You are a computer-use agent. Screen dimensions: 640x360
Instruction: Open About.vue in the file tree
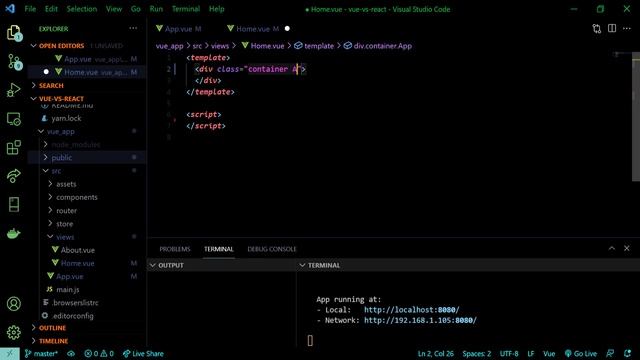78,250
